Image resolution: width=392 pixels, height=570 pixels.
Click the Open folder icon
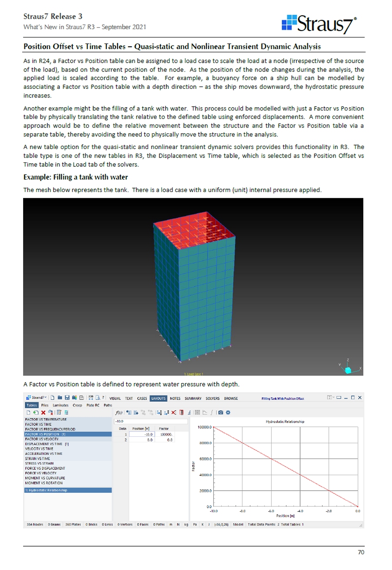tap(60, 398)
